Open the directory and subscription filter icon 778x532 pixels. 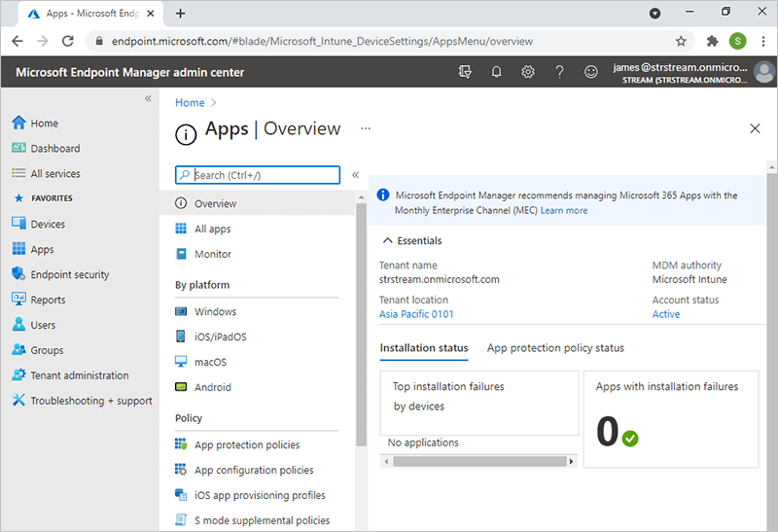click(x=465, y=72)
